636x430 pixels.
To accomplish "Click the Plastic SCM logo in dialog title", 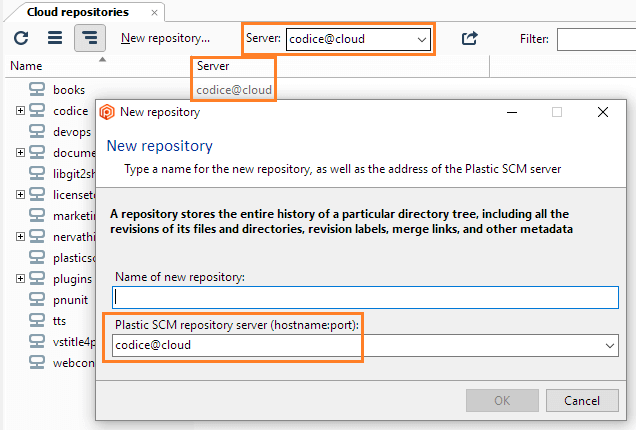I will pyautogui.click(x=107, y=112).
